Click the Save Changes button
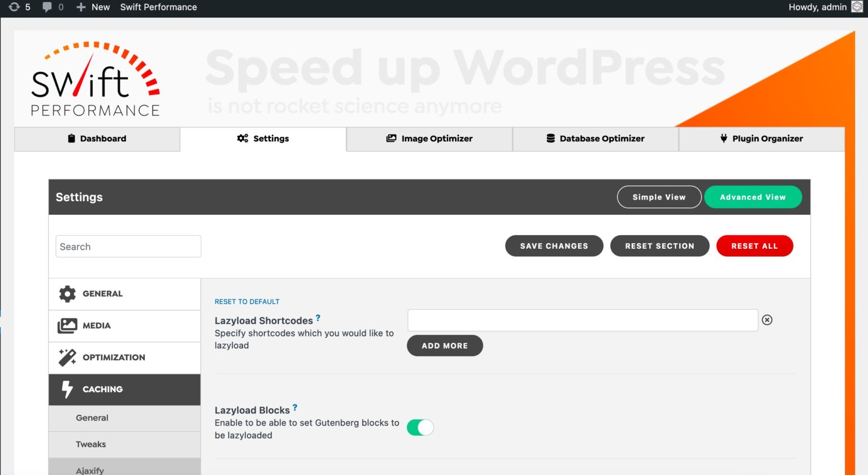The height and width of the screenshot is (475, 868). (554, 245)
